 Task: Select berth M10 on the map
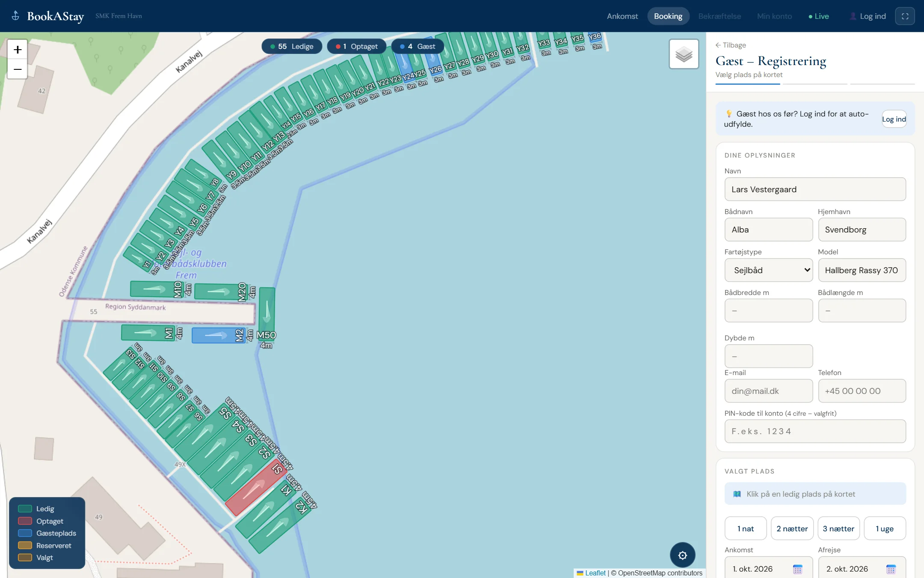pyautogui.click(x=156, y=289)
